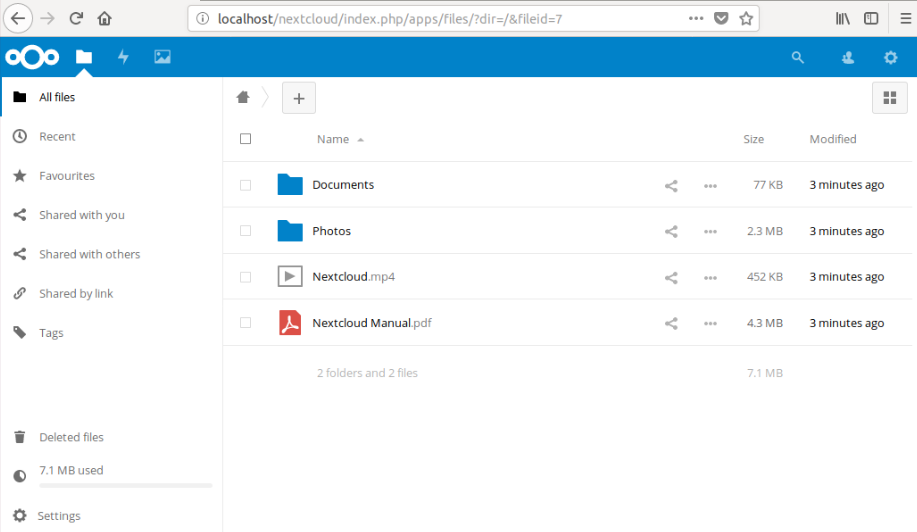Select the Documents row checkbox
This screenshot has height=532, width=917.
[246, 185]
